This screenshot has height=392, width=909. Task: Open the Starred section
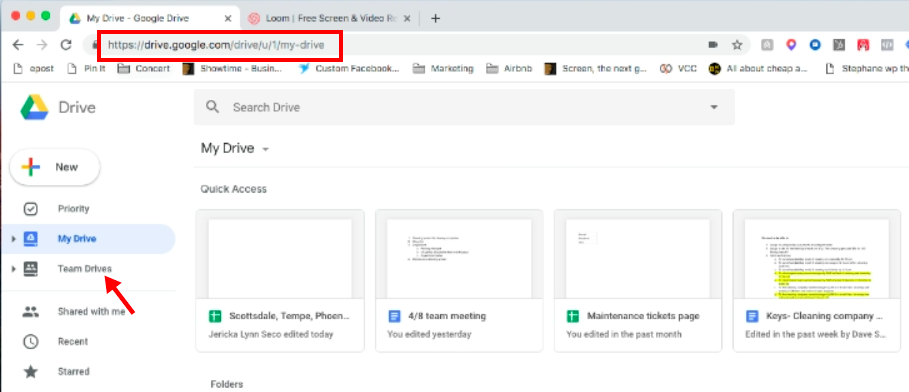tap(74, 372)
